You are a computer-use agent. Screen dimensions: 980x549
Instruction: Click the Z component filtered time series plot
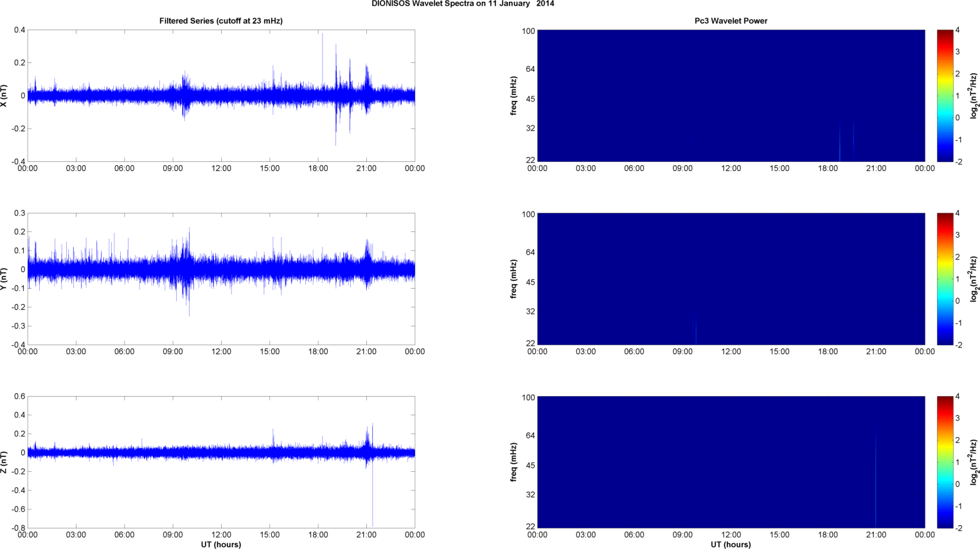[221, 462]
